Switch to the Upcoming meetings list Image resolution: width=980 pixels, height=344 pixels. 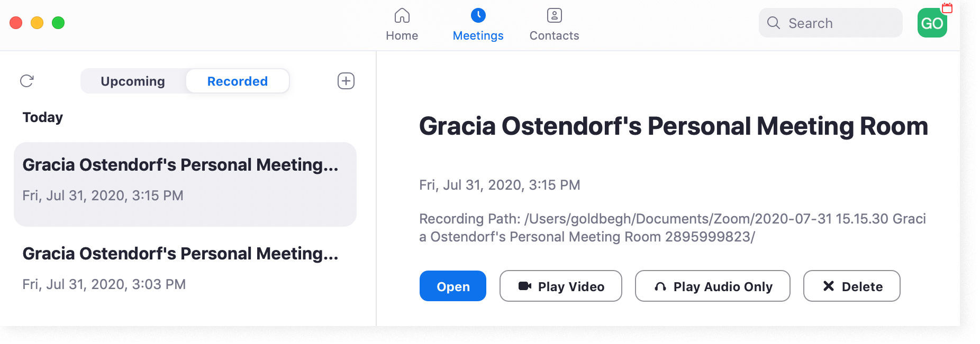(133, 81)
